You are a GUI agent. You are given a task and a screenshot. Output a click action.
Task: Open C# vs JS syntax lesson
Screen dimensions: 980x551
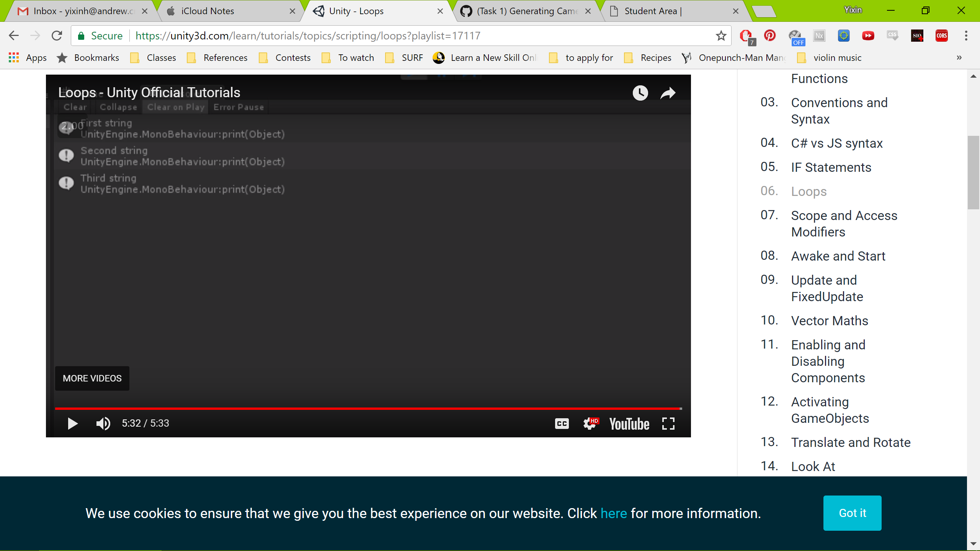[x=837, y=143]
